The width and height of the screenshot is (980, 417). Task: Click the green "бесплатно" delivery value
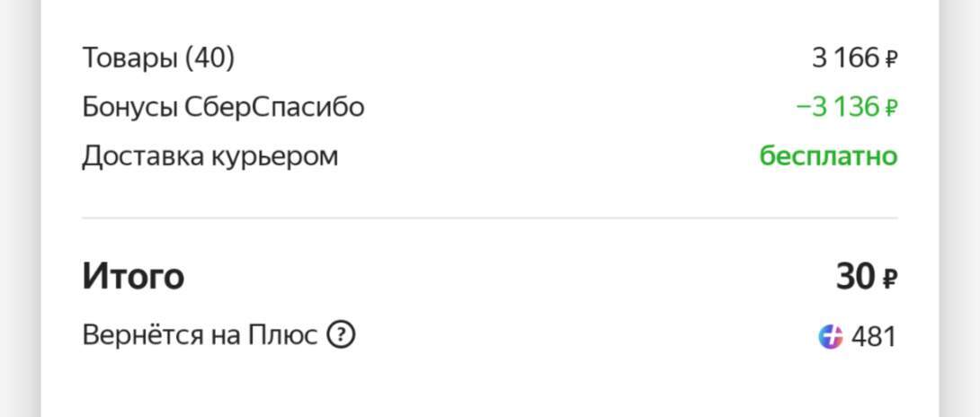(828, 156)
